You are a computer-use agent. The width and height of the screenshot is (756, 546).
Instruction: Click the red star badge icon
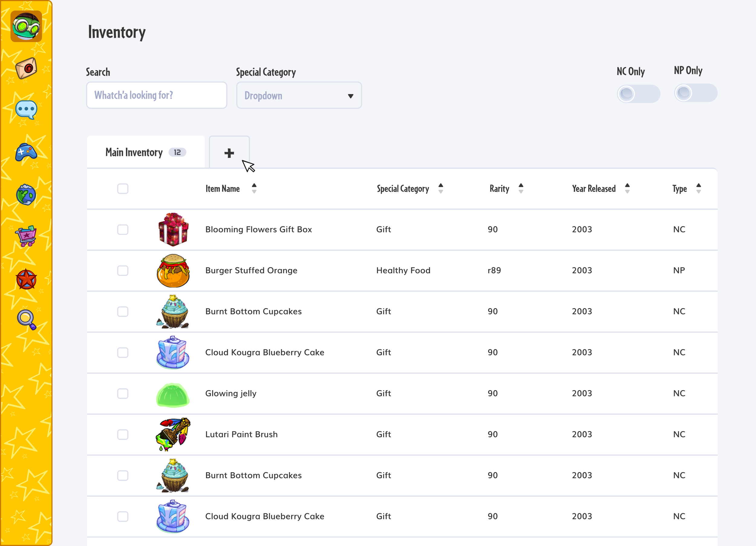tap(26, 279)
